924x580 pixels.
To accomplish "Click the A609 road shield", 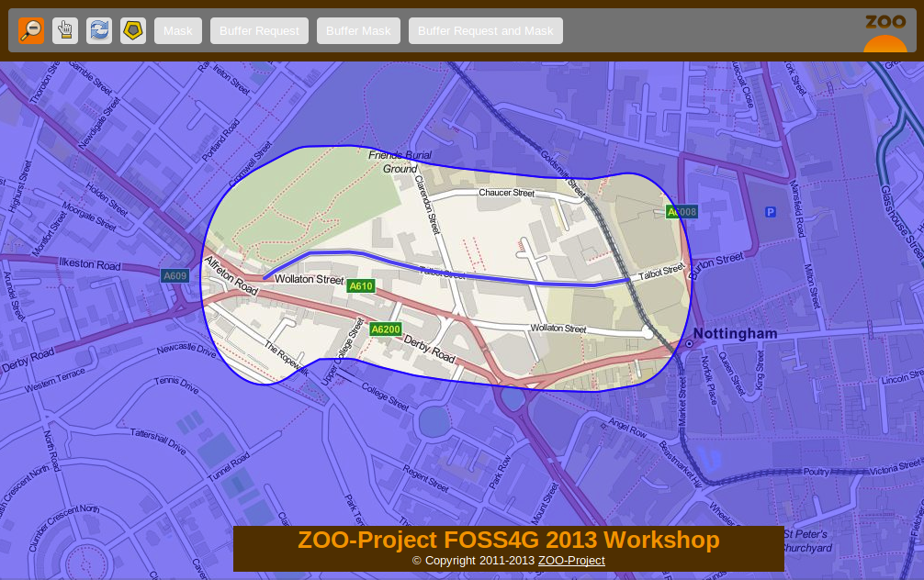I will click(175, 275).
